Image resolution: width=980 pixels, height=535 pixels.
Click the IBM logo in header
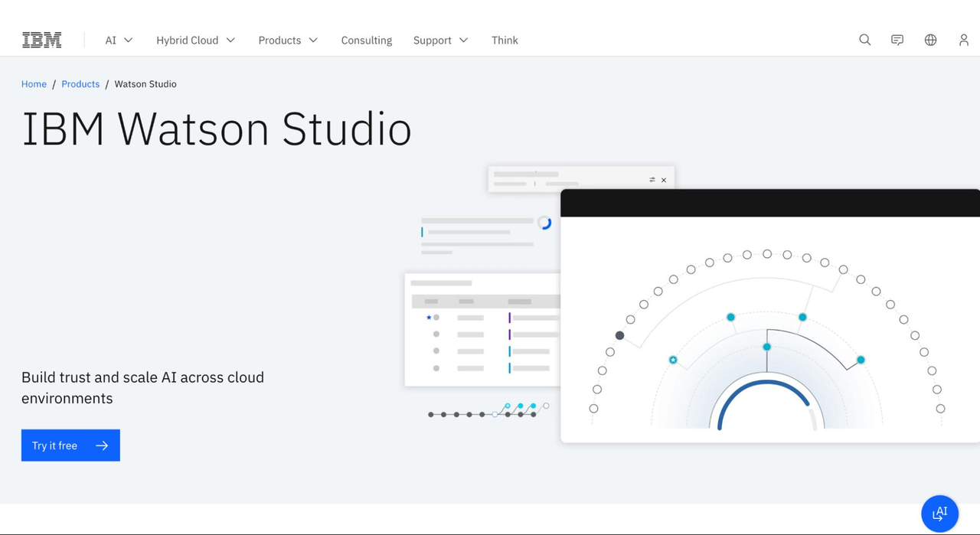41,41
